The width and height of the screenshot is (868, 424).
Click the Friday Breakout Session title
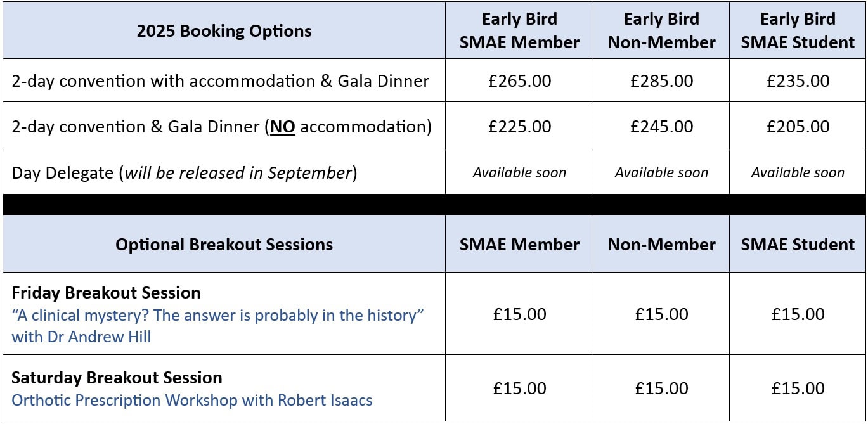pos(106,293)
